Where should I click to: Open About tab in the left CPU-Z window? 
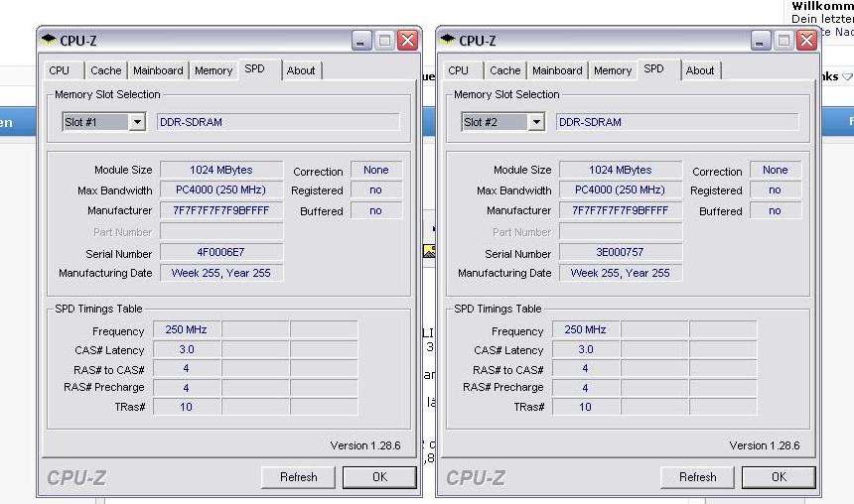point(301,70)
